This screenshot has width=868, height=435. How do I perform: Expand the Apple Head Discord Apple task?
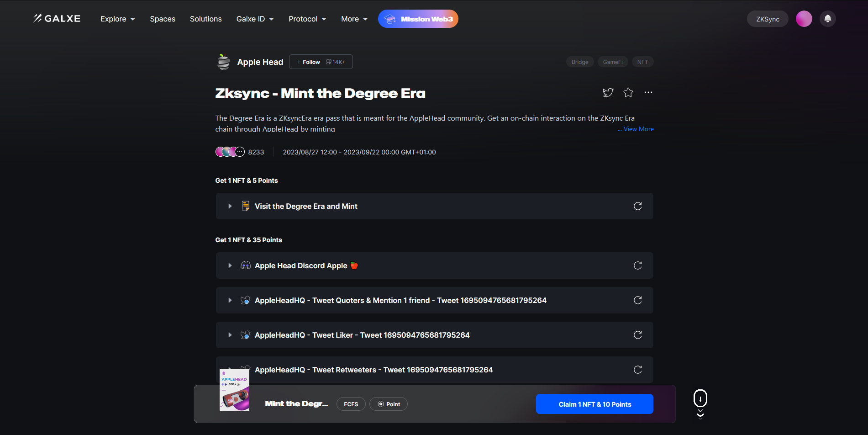click(x=230, y=266)
